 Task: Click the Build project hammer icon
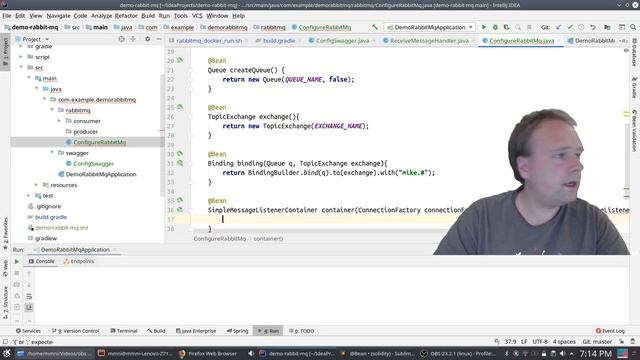pos(374,27)
